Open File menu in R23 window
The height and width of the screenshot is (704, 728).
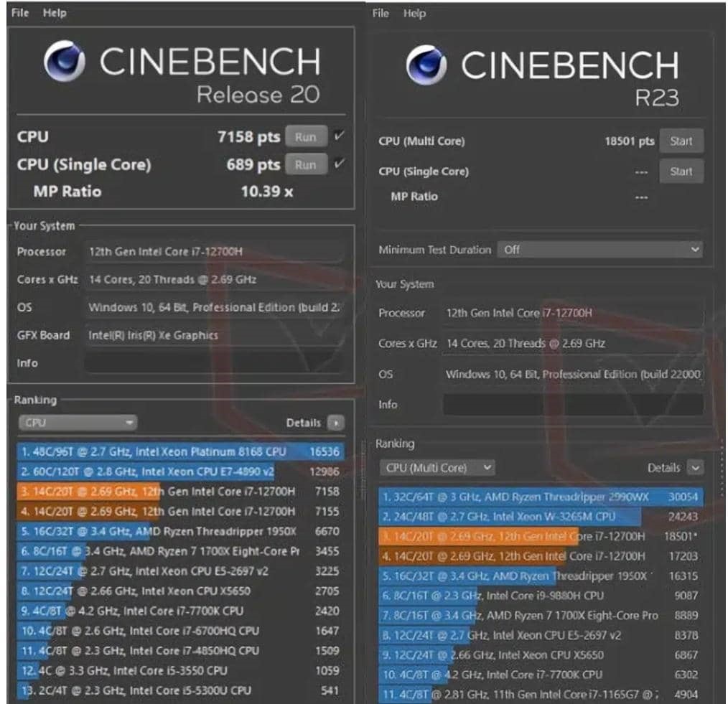pos(381,14)
